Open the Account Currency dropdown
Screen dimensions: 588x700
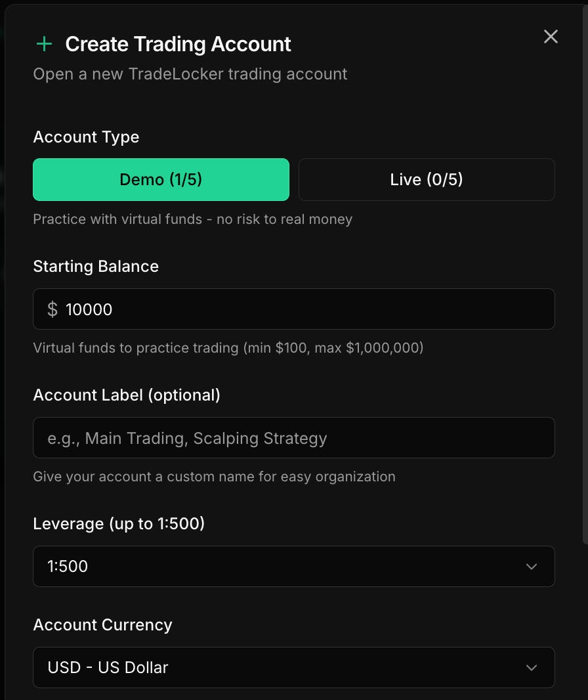pos(294,667)
